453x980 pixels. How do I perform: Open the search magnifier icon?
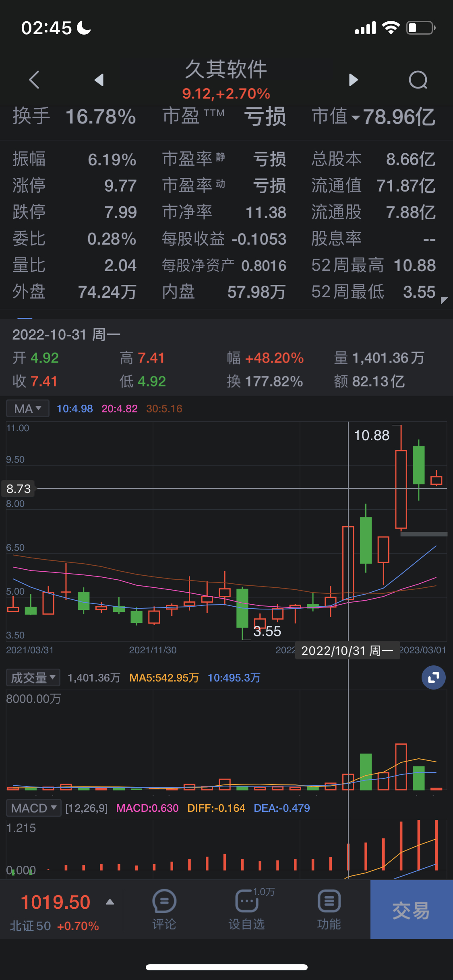tap(418, 80)
